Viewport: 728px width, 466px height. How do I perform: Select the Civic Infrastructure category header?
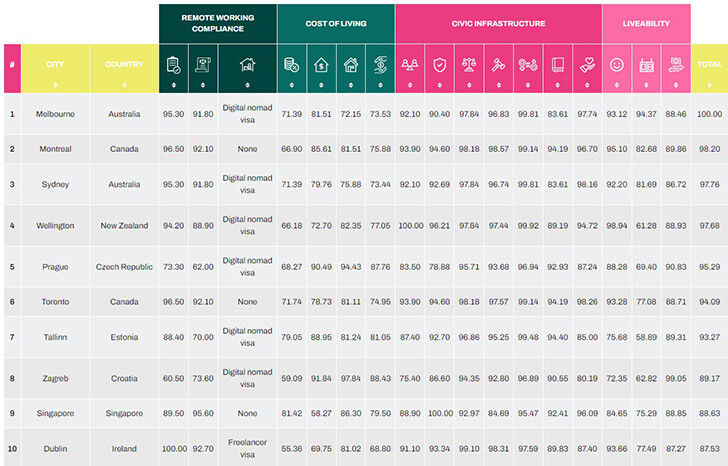pos(498,22)
